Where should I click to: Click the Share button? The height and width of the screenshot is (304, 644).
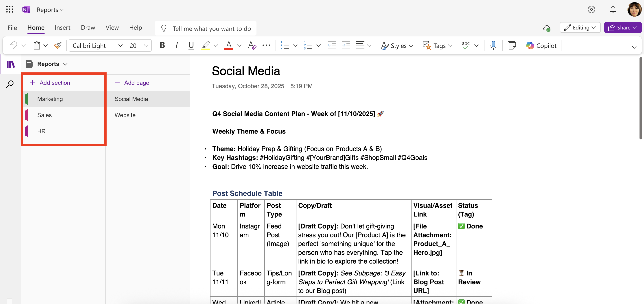coord(623,28)
